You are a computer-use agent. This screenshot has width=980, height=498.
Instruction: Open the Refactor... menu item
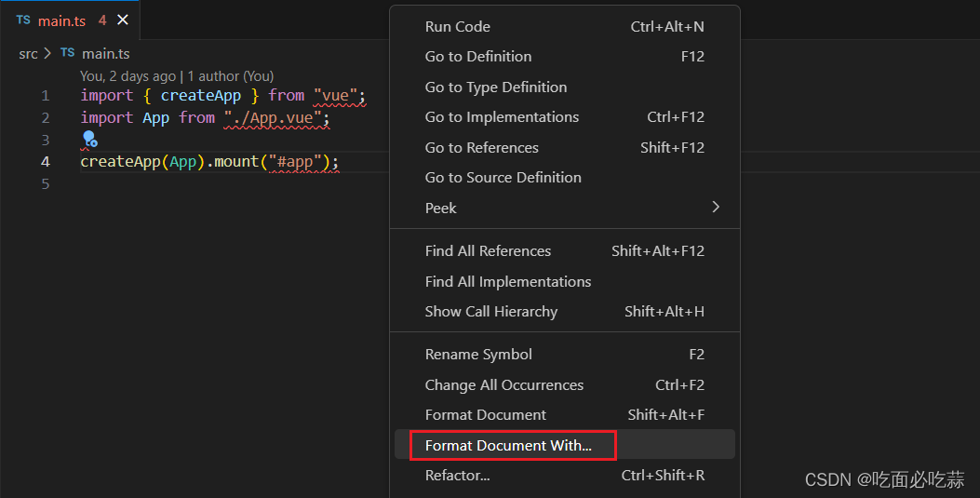pyautogui.click(x=457, y=476)
